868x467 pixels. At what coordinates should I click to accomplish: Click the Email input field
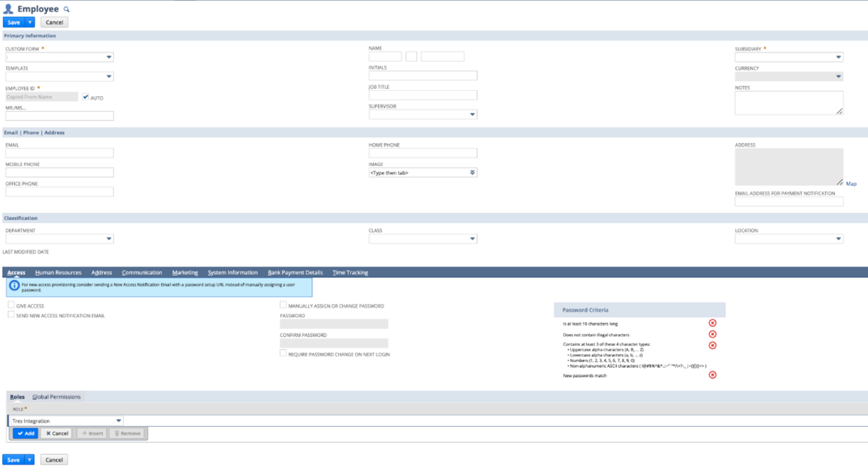pos(59,153)
